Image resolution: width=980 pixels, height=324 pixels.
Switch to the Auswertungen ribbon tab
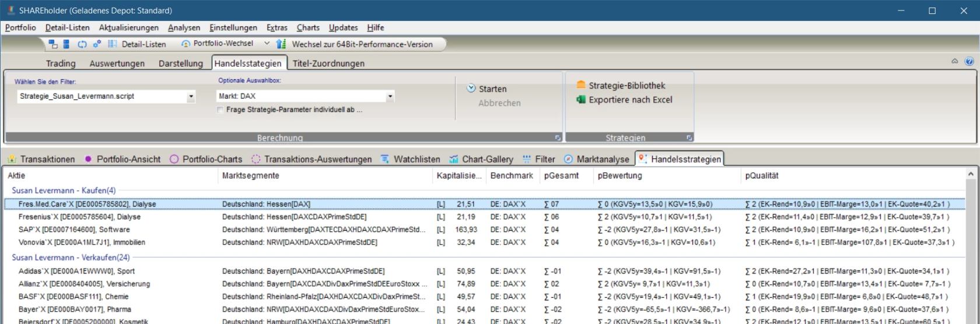click(x=117, y=63)
